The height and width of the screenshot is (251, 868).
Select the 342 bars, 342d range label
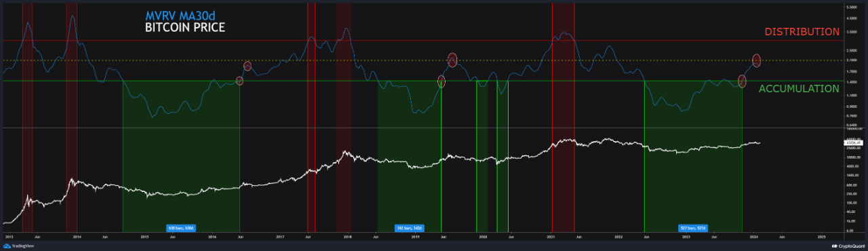pos(409,229)
